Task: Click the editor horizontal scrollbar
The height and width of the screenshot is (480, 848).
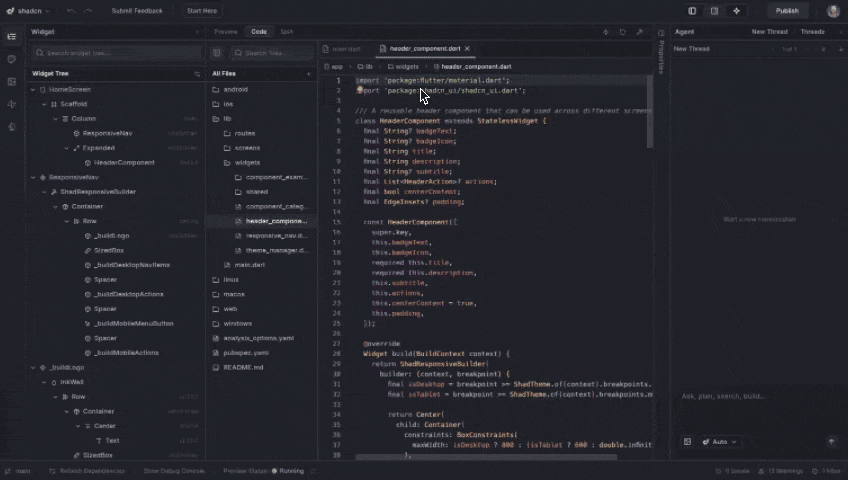Action: click(x=486, y=457)
